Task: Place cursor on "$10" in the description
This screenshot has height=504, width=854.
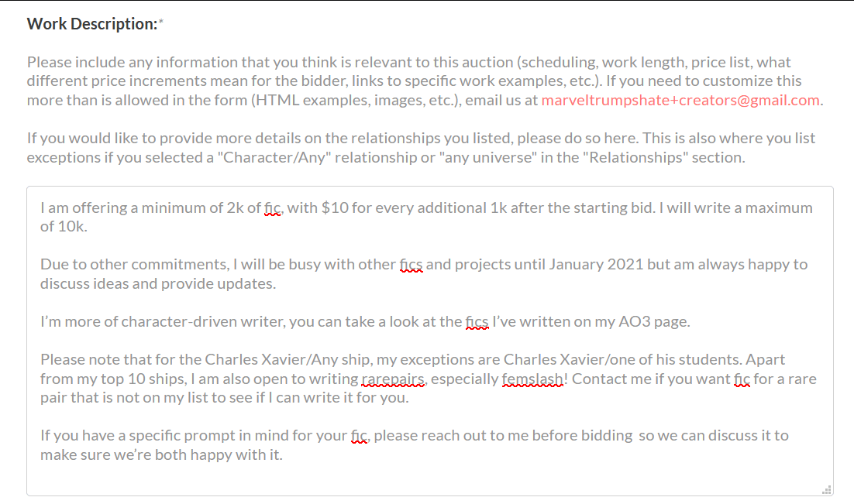Action: 335,208
